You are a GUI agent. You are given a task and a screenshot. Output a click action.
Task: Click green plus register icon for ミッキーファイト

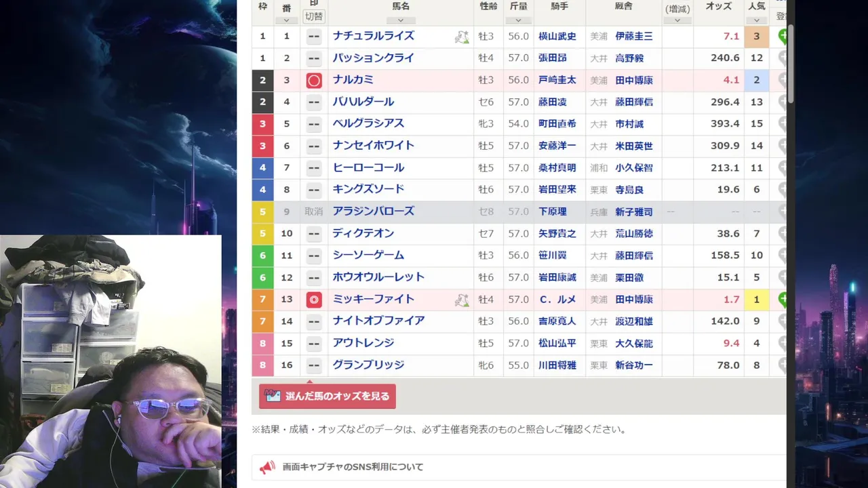point(783,300)
